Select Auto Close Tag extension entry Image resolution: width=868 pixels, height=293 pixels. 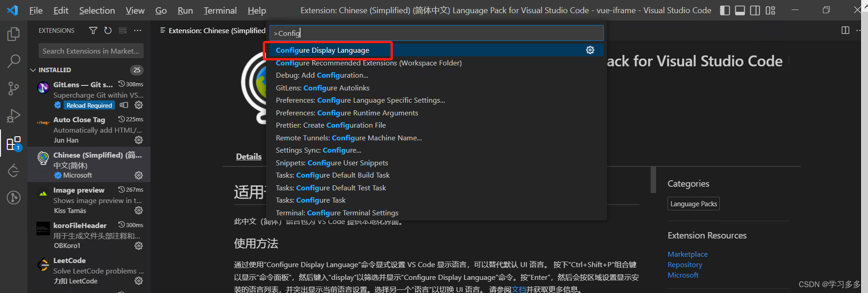pyautogui.click(x=89, y=129)
